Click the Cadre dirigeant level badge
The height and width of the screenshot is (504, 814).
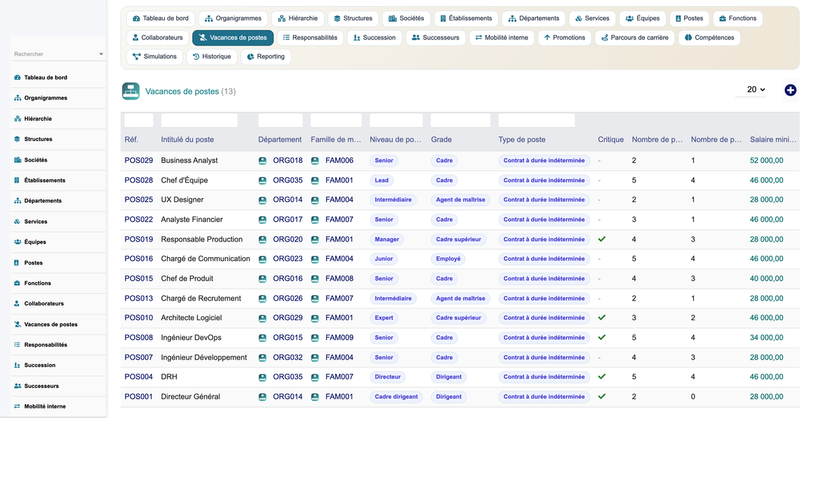click(x=396, y=397)
